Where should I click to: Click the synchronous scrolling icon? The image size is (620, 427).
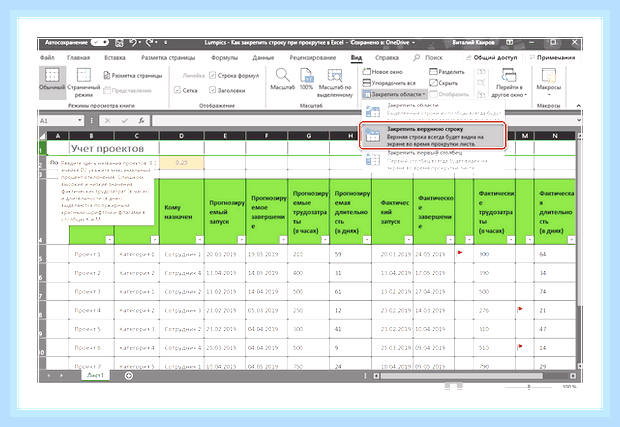pos(481,83)
